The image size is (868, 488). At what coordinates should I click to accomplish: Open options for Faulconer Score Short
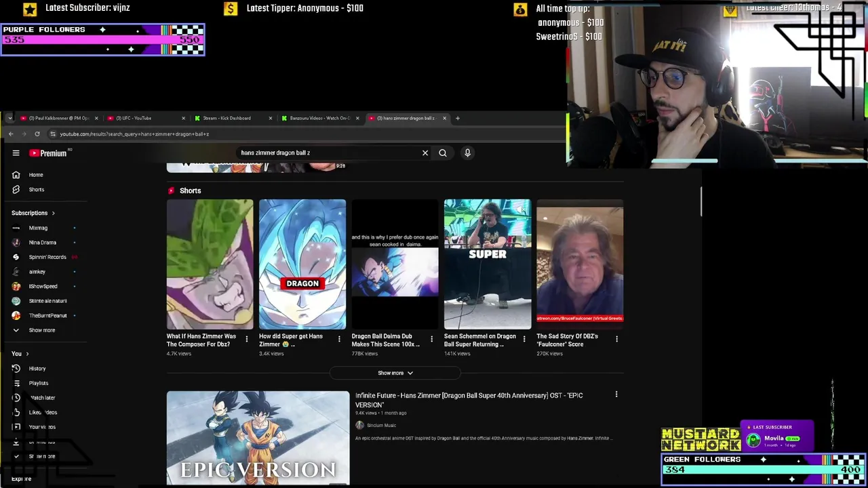pos(616,339)
